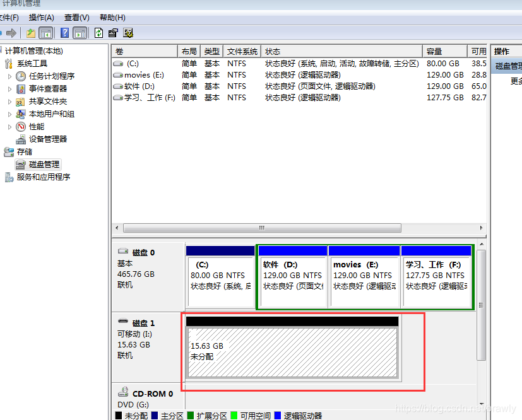Toggle show/hide action pane icon
522x420 pixels.
coord(80,33)
